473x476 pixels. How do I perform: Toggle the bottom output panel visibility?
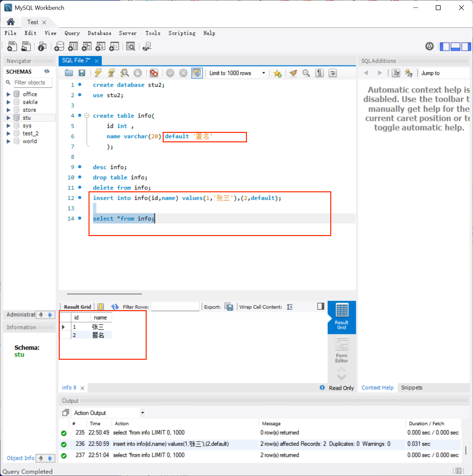tap(455, 47)
